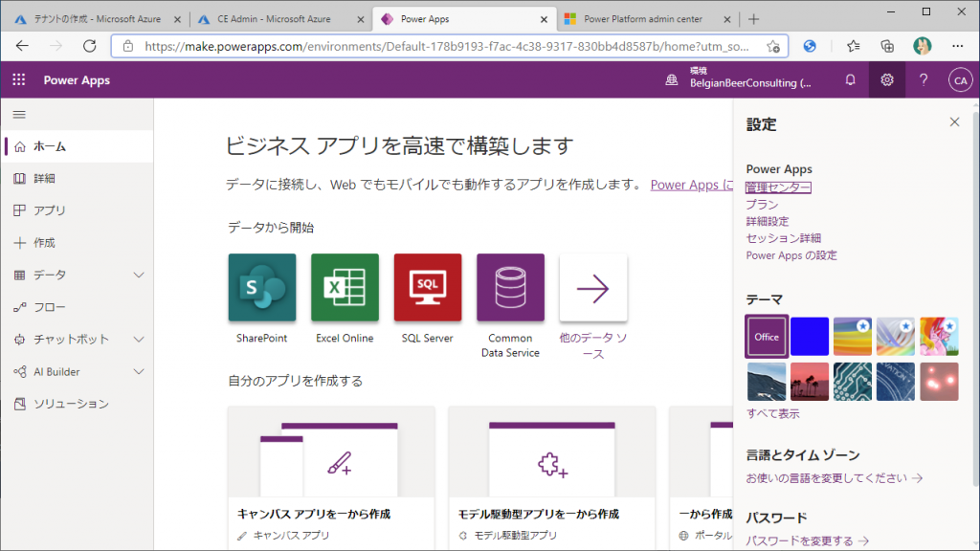The image size is (980, 551).
Task: Choose モデル駆動型アプリを一から作成 card
Action: click(552, 478)
